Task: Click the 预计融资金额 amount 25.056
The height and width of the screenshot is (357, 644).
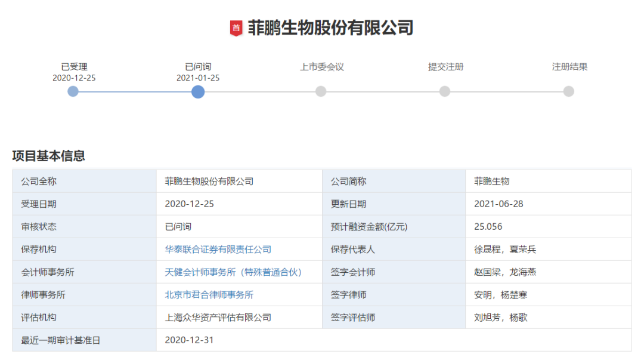Action: click(489, 226)
